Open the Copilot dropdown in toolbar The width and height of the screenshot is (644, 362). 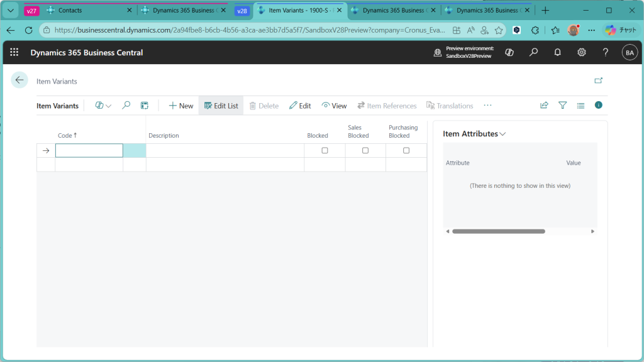click(103, 106)
